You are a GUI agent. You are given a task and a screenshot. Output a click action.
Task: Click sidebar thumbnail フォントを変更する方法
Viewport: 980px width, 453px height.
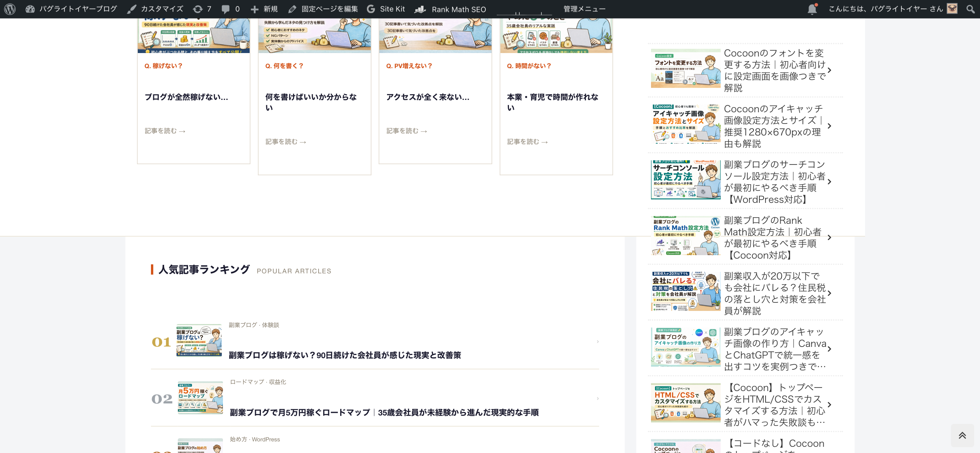coord(685,68)
